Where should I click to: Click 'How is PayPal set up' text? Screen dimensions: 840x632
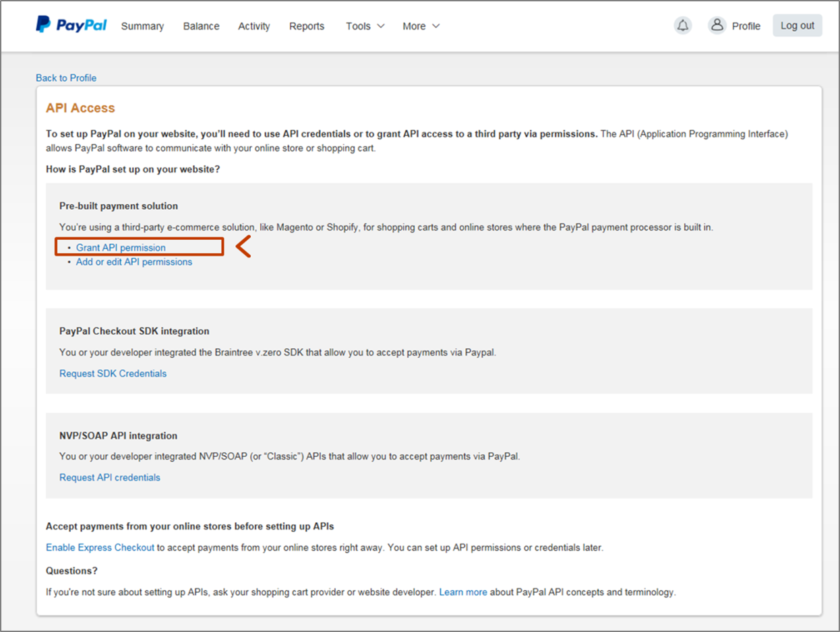[133, 169]
